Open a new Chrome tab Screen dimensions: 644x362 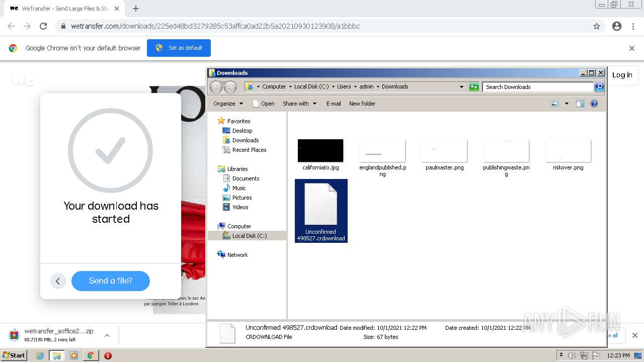pyautogui.click(x=136, y=9)
